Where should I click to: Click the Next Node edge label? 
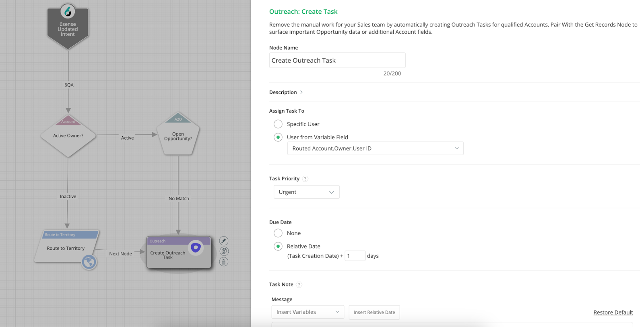click(120, 254)
